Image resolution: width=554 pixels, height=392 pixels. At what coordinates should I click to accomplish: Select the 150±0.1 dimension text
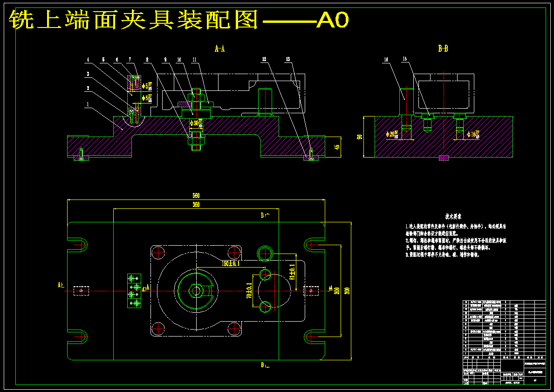pyautogui.click(x=231, y=263)
